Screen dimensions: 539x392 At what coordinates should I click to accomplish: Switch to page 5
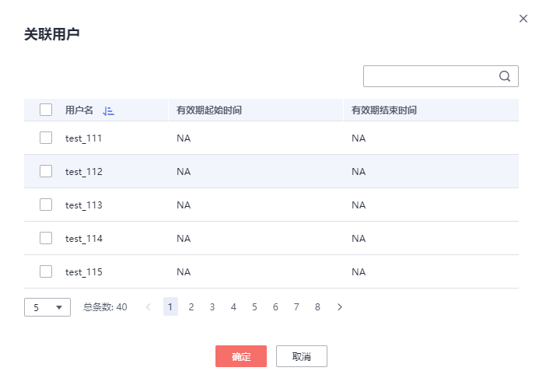pyautogui.click(x=254, y=307)
